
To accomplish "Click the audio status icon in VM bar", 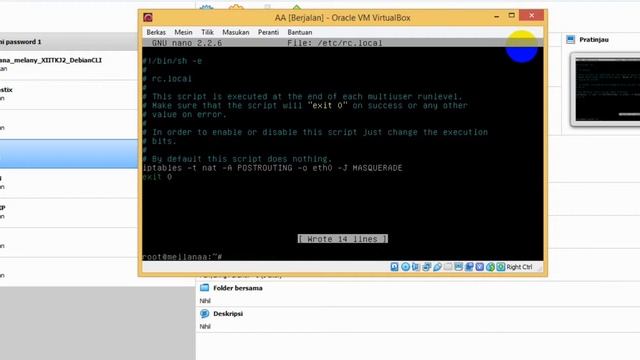I will click(416, 267).
